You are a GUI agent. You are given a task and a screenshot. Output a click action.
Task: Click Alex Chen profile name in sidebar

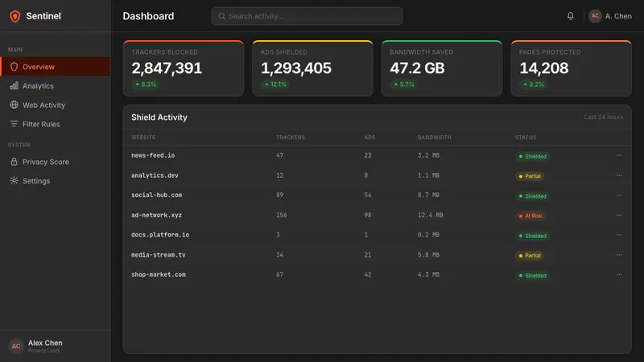tap(45, 343)
